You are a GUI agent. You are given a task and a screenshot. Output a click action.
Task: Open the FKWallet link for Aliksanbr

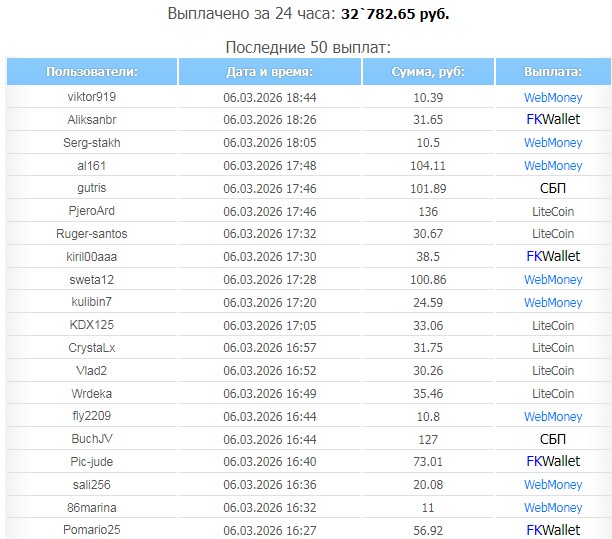[552, 120]
